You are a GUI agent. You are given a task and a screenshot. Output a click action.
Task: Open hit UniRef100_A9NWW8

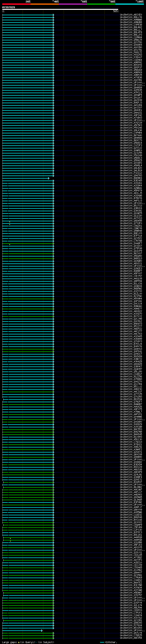[131, 20]
